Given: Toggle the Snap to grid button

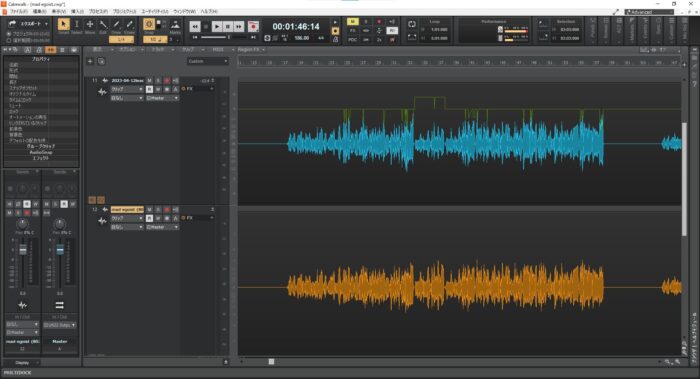Looking at the screenshot, I should (x=149, y=24).
